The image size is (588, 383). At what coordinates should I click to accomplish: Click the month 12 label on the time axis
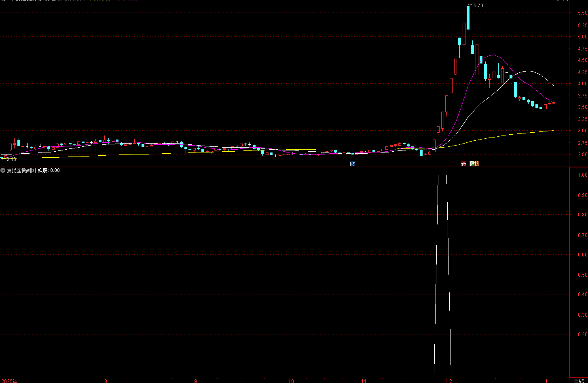449,381
